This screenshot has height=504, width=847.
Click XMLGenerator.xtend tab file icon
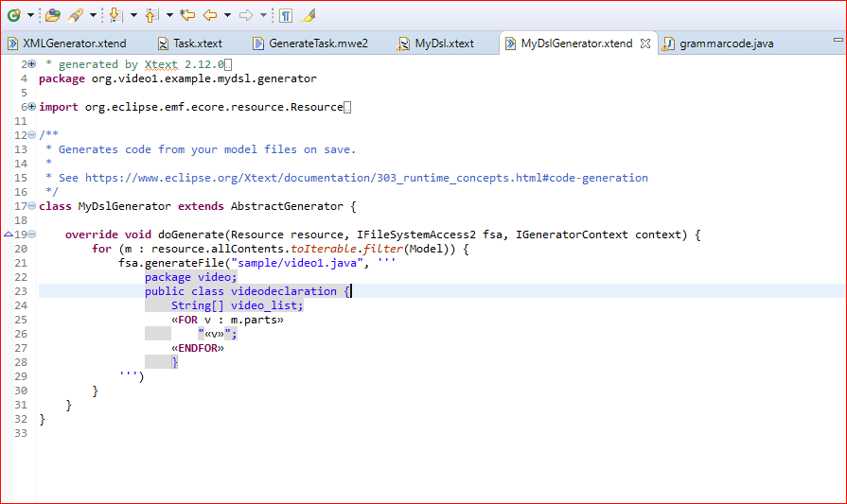click(x=12, y=43)
